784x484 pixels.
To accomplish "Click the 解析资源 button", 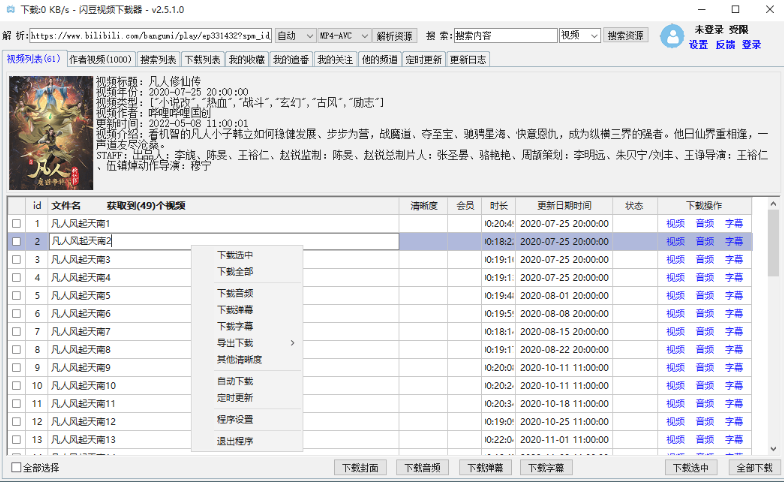I will (x=394, y=36).
